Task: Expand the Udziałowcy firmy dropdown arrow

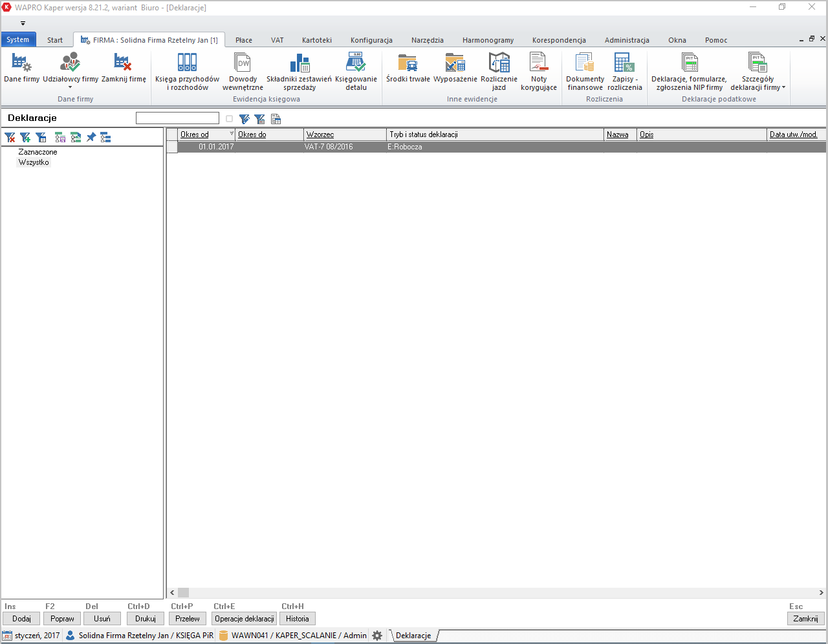Action: click(70, 87)
